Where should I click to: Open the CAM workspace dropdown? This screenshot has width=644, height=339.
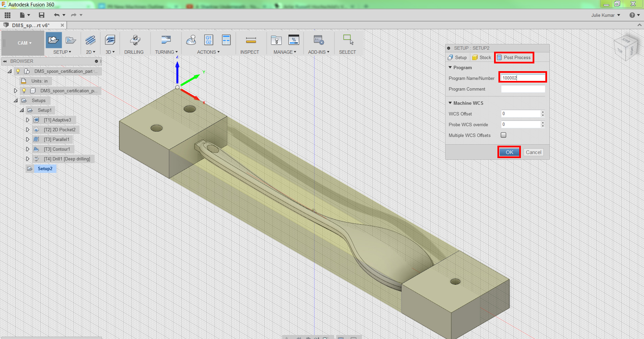coord(25,43)
